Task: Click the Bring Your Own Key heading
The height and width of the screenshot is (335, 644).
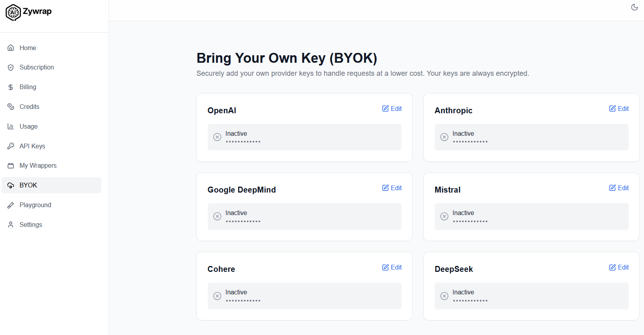Action: point(287,58)
